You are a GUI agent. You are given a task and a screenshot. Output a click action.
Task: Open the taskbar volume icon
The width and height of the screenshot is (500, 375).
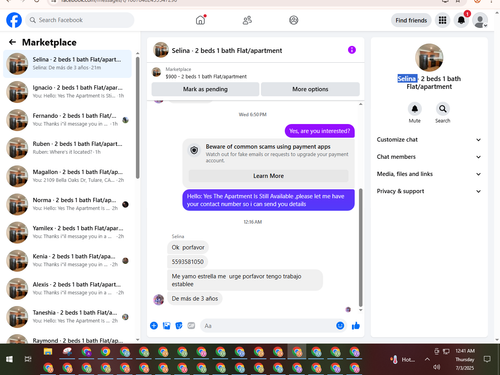pyautogui.click(x=436, y=367)
